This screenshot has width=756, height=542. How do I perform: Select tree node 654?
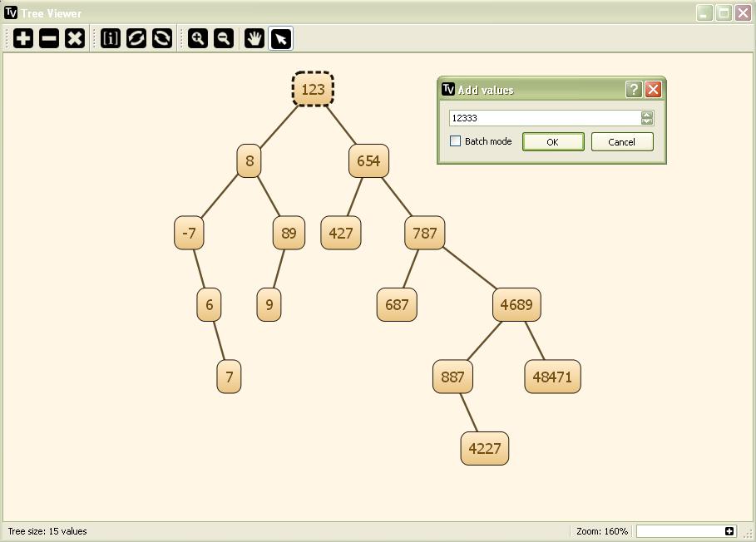[368, 161]
